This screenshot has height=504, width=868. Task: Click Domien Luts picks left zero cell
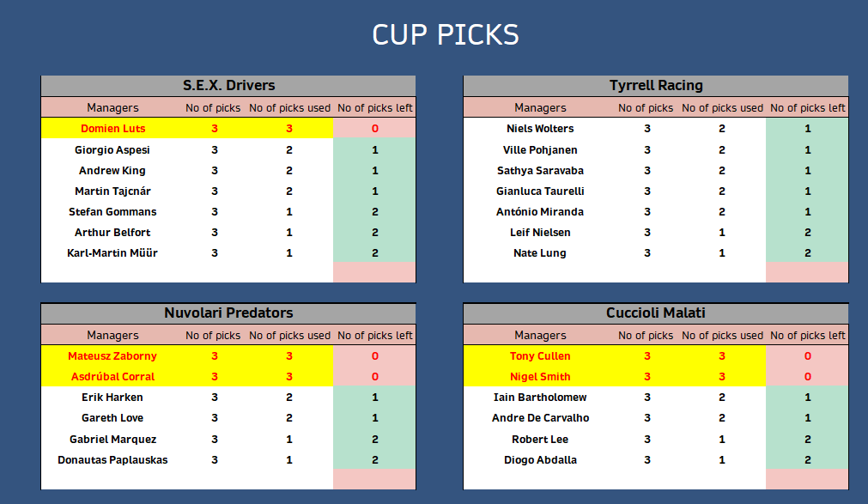pos(375,129)
